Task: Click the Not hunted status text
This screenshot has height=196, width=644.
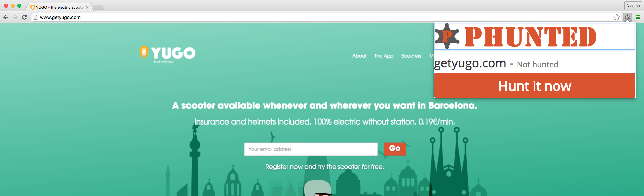Action: coord(537,64)
